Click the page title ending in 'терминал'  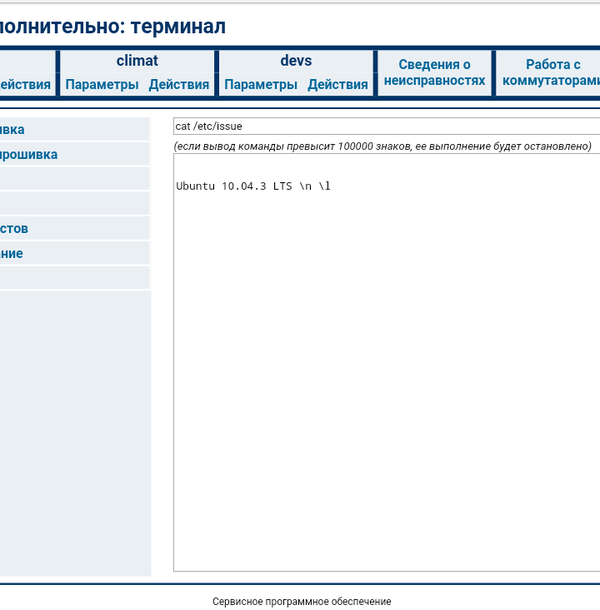(x=112, y=27)
